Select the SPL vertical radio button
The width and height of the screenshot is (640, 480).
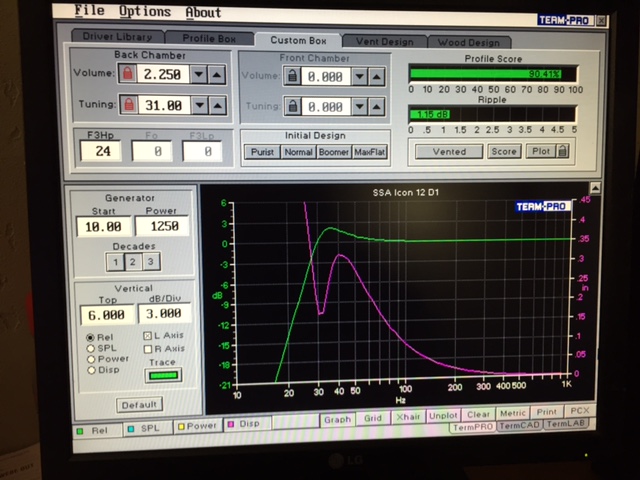point(91,349)
